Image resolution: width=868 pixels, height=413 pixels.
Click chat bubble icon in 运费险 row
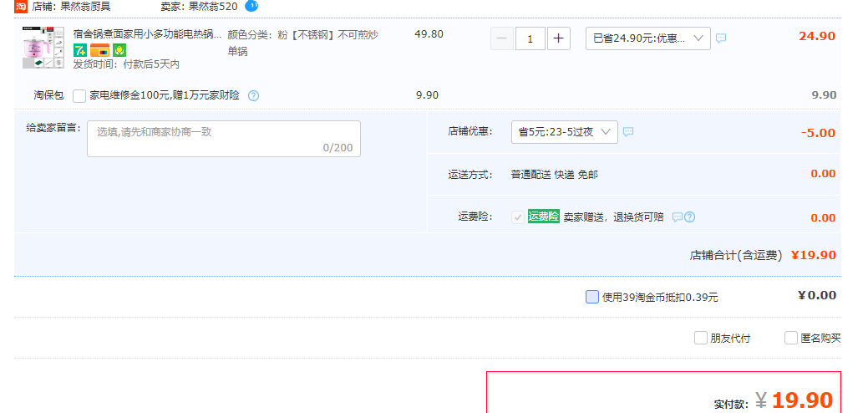[x=678, y=217]
